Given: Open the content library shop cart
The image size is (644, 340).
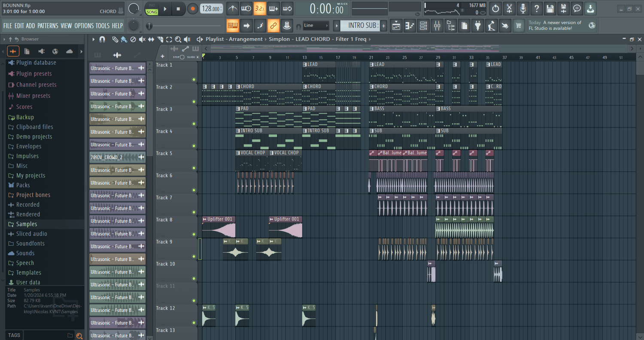Looking at the screenshot, I should [519, 26].
